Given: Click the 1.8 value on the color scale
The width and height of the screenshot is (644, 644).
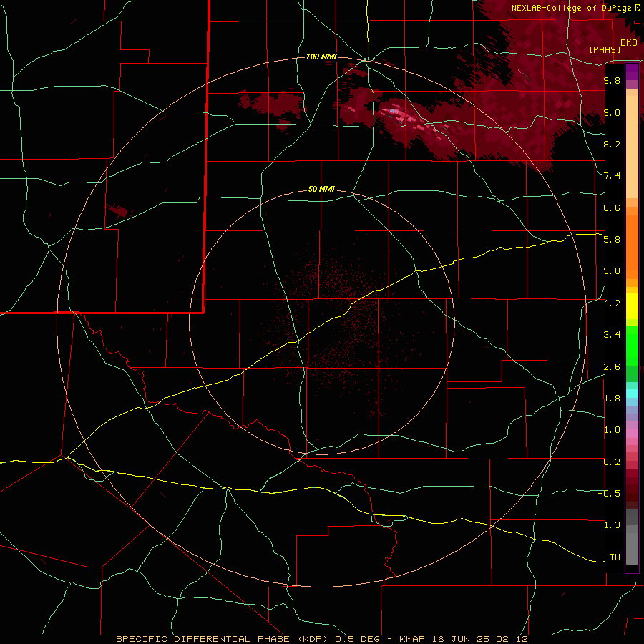Looking at the screenshot, I should coord(612,399).
